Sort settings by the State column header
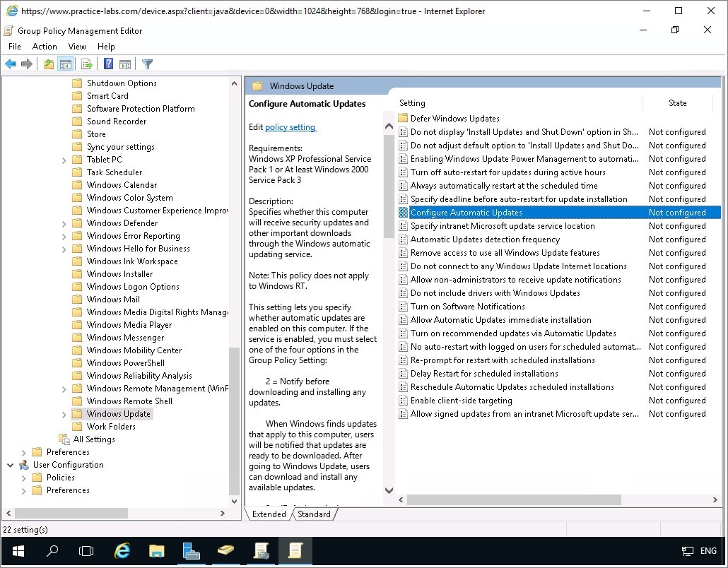 coord(677,103)
